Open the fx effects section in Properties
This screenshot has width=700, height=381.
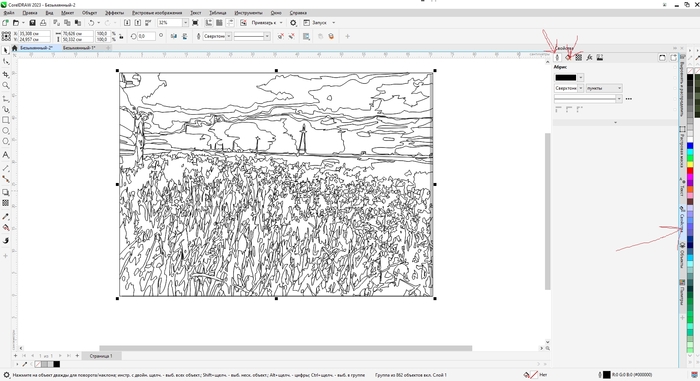coord(589,58)
